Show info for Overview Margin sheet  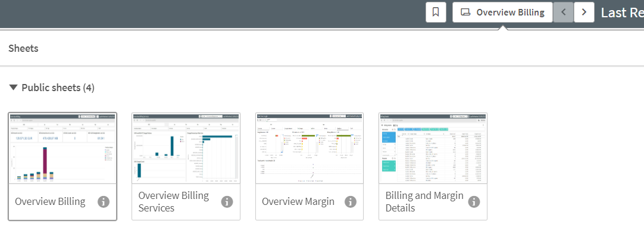coord(351,202)
